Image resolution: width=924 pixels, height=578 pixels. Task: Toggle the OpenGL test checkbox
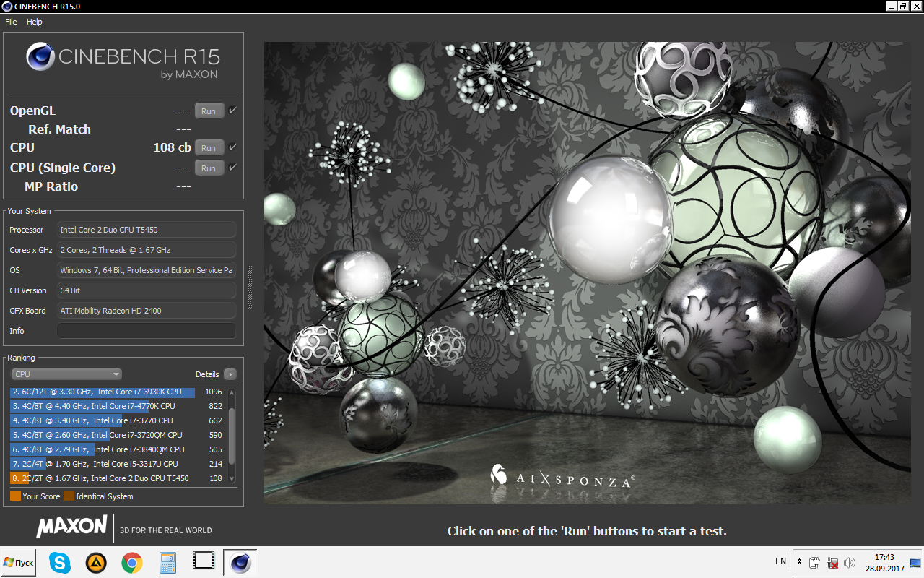click(232, 111)
